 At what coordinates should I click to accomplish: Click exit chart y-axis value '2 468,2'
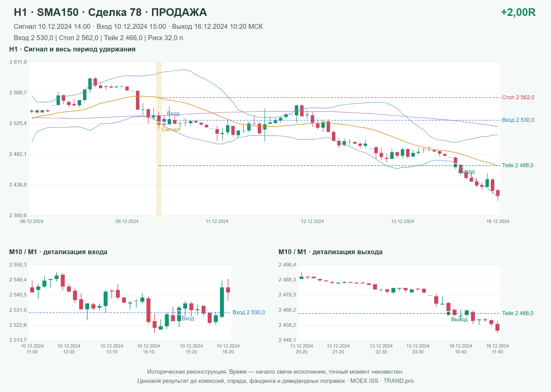(x=287, y=310)
